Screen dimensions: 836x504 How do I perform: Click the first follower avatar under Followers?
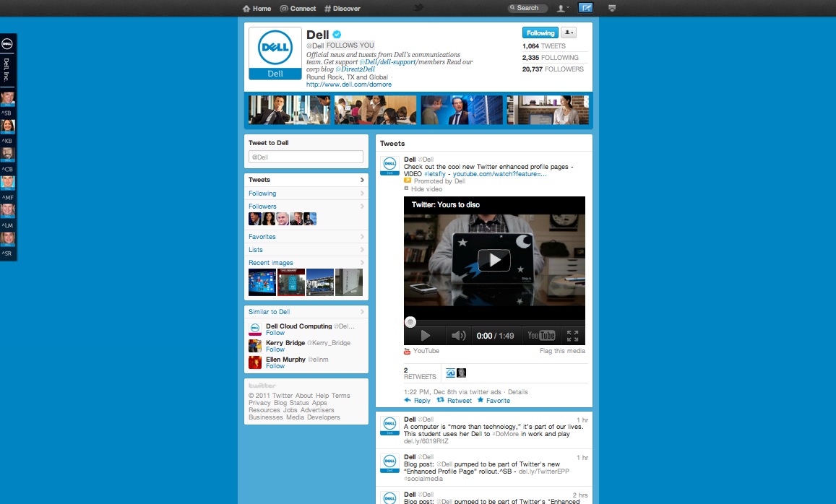(255, 219)
